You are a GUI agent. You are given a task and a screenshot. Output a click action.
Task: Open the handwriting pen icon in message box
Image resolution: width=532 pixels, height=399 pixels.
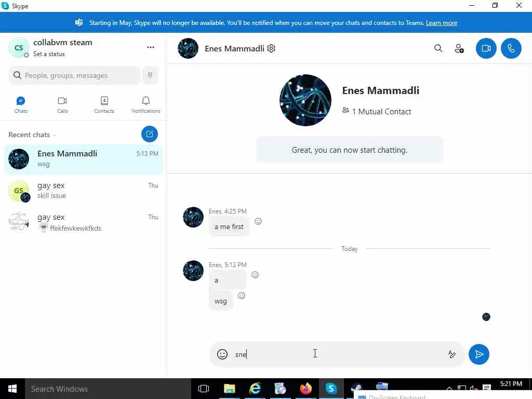pyautogui.click(x=451, y=354)
